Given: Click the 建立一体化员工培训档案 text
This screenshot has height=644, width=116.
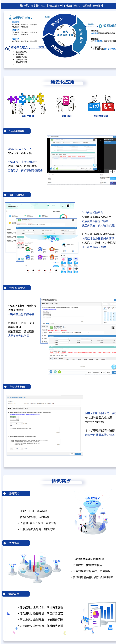Looking at the screenshot, I should pyautogui.click(x=100, y=434).
